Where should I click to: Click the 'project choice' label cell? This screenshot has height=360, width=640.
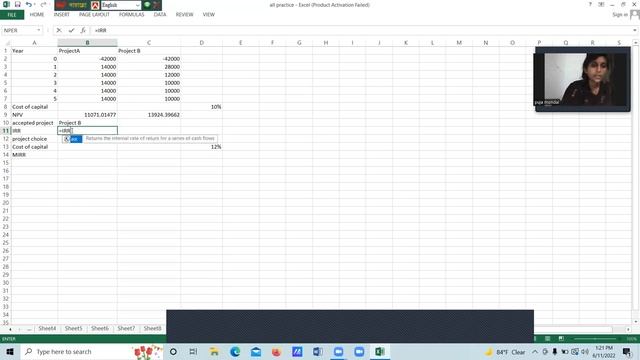pyautogui.click(x=34, y=139)
